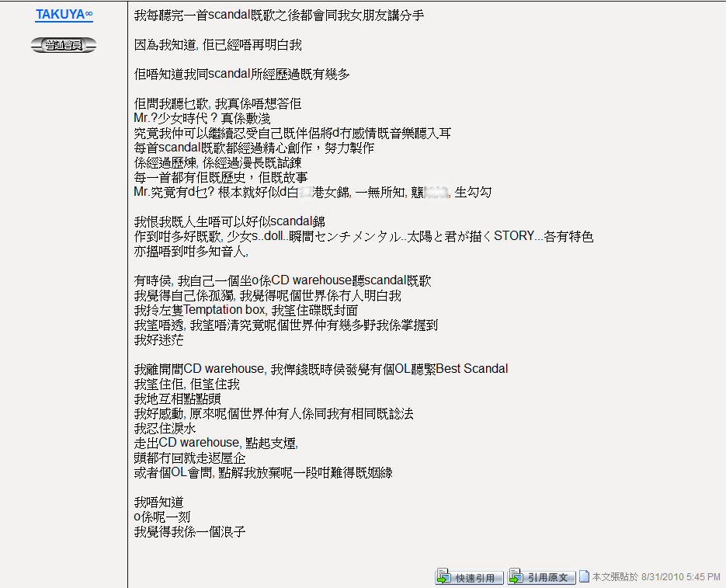Click the line about 左隻Temptation box
726x588 pixels.
246,310
